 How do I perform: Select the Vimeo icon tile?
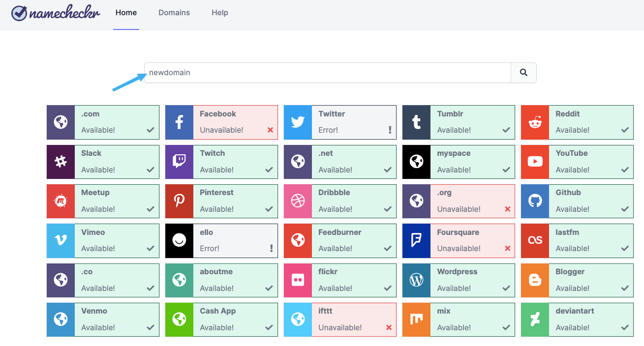tap(61, 241)
